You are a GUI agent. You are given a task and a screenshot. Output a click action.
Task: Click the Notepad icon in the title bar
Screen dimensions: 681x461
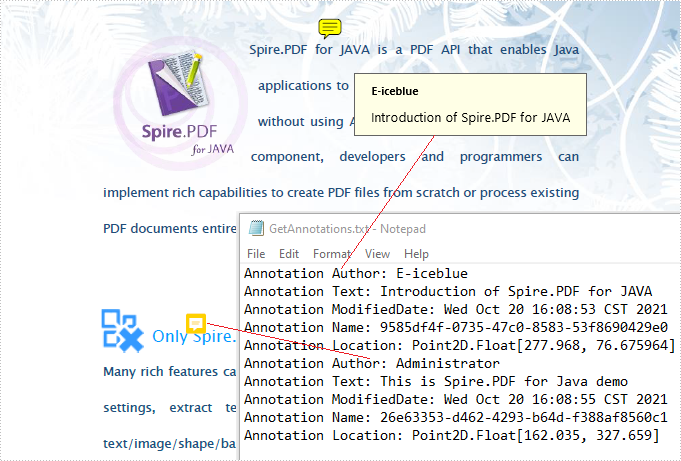pyautogui.click(x=256, y=228)
